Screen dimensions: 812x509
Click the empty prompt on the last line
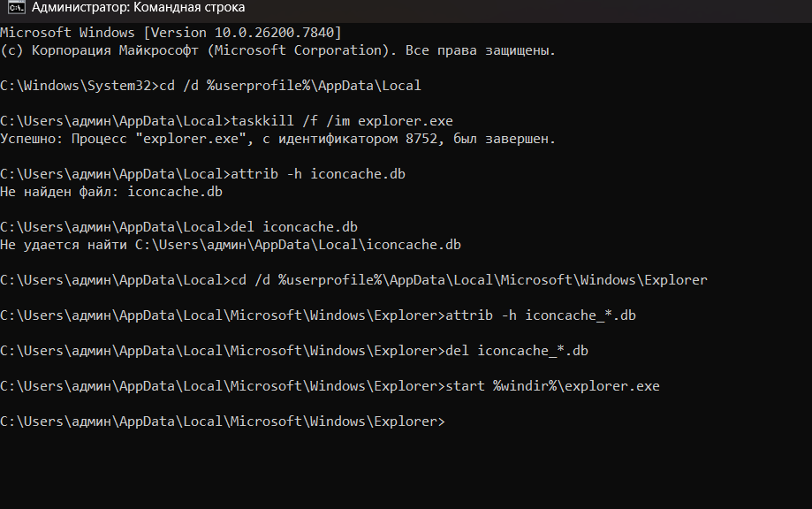tap(223, 422)
